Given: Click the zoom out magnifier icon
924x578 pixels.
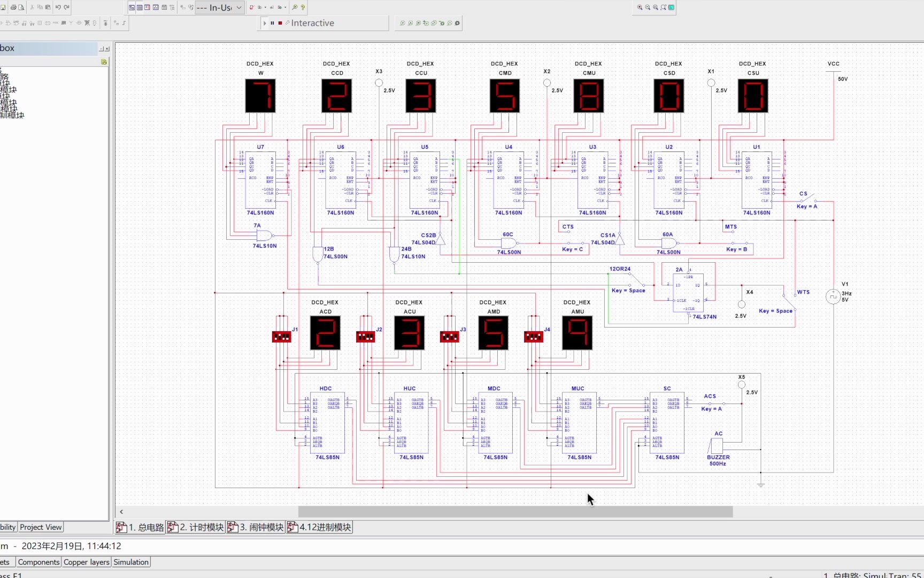Looking at the screenshot, I should coord(648,7).
